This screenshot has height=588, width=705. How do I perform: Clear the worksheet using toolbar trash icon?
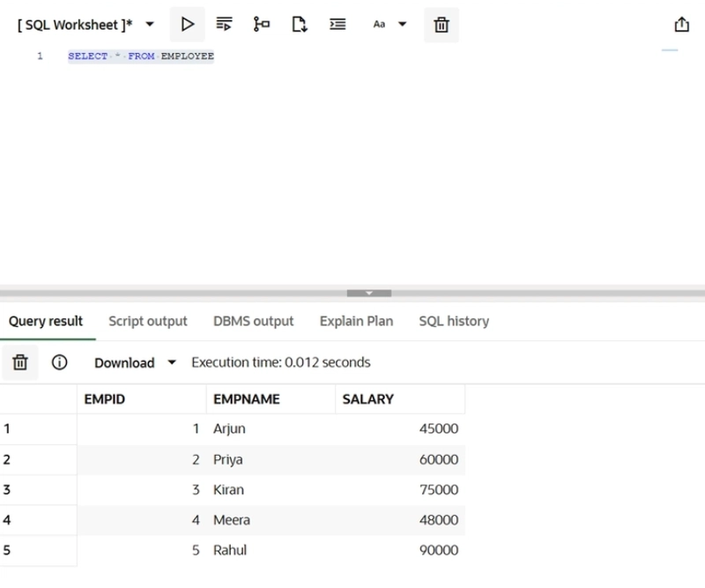point(442,25)
